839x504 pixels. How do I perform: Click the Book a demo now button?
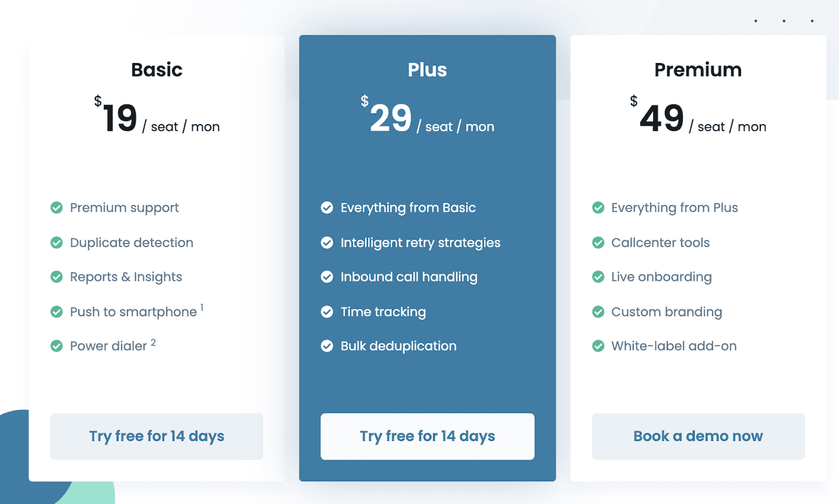tap(697, 436)
